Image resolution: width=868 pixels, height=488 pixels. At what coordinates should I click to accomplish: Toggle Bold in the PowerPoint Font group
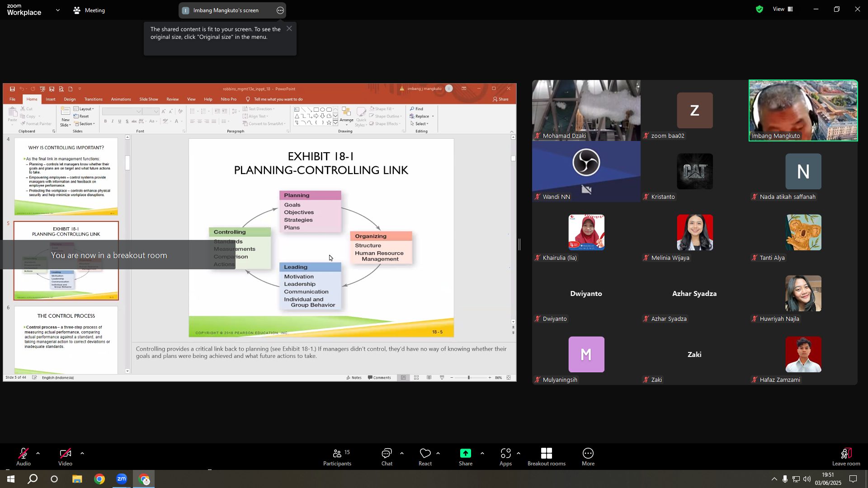click(105, 121)
